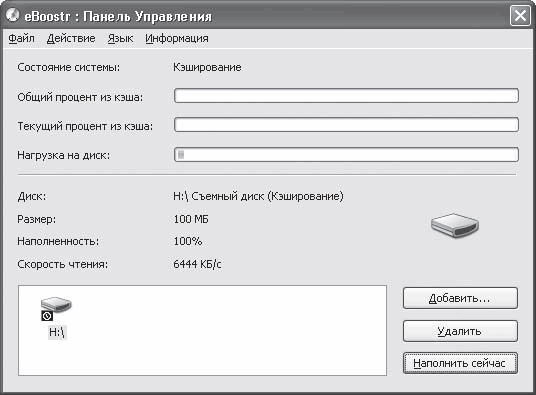536x395 pixels.
Task: Click the Кэширование system status text
Action: point(207,67)
